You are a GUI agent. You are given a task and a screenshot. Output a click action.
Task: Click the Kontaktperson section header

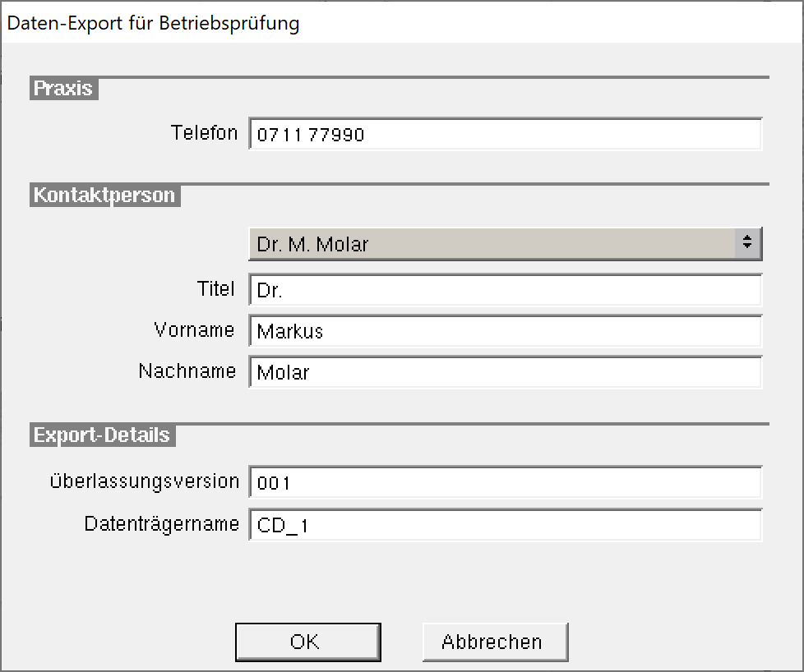point(104,196)
